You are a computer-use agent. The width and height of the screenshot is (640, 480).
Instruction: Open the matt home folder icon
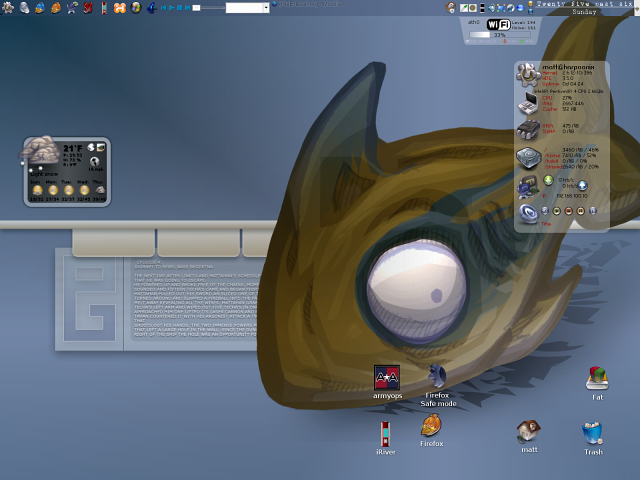[x=529, y=436]
